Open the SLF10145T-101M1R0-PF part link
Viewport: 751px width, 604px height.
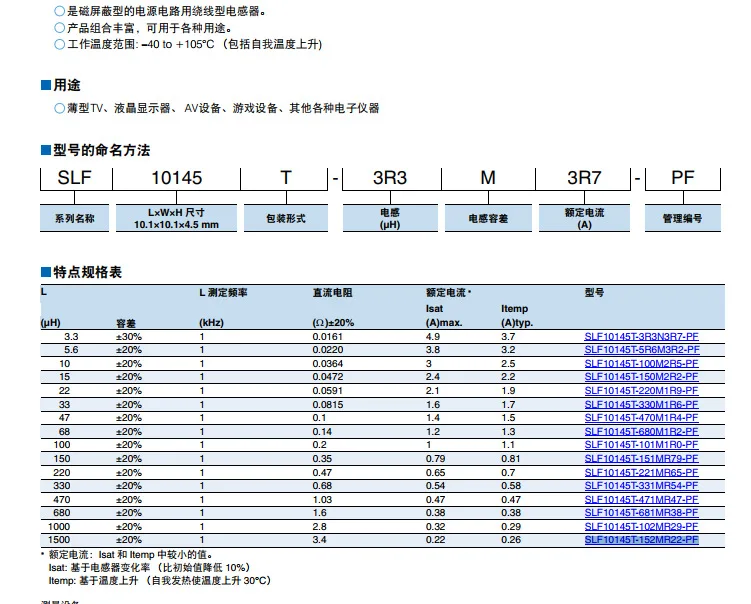tap(641, 445)
